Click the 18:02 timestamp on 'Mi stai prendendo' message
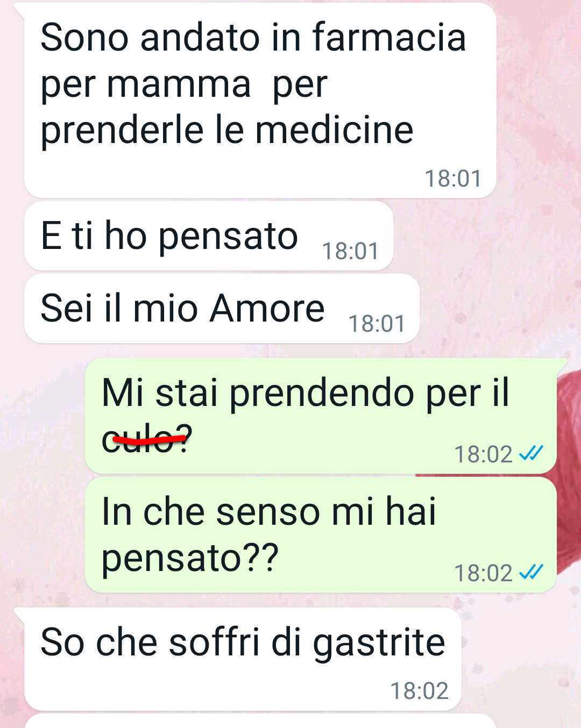581x728 pixels. (483, 454)
